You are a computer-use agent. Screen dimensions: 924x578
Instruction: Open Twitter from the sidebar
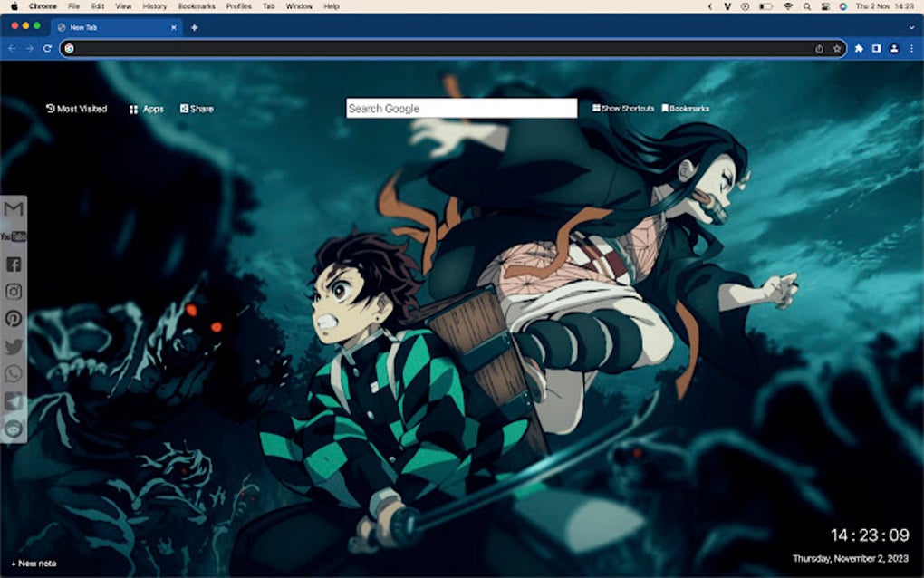(x=13, y=347)
